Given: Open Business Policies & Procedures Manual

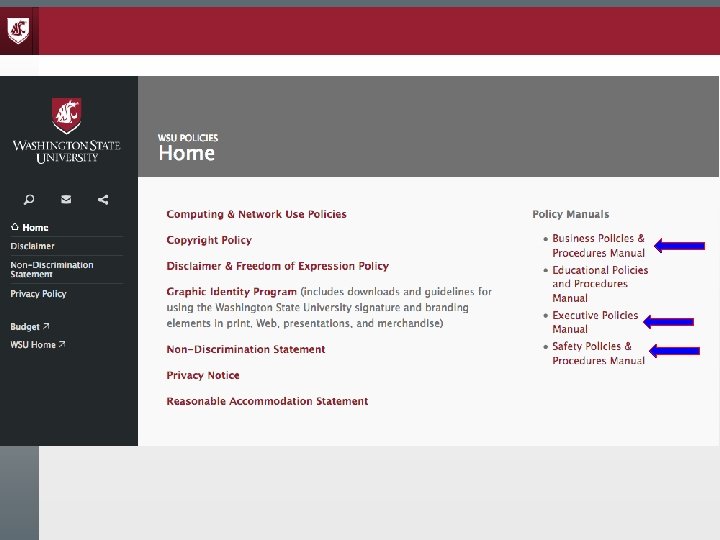Looking at the screenshot, I should coord(598,246).
